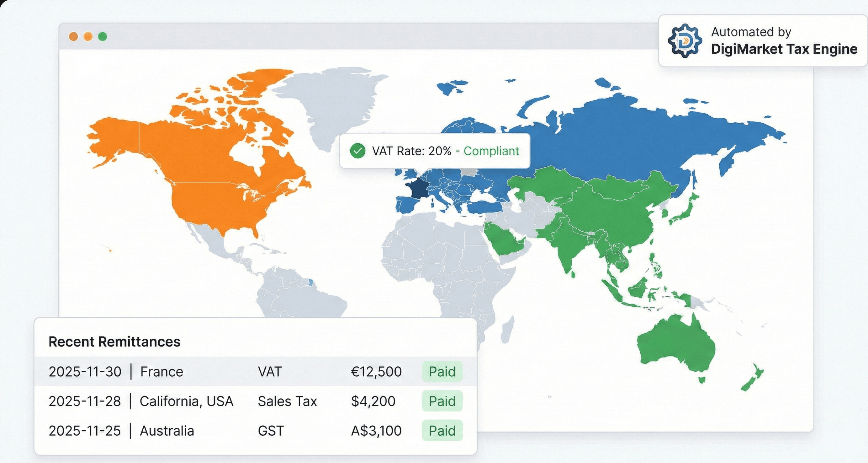Toggle the Paid badge on Australia GST

pyautogui.click(x=442, y=430)
